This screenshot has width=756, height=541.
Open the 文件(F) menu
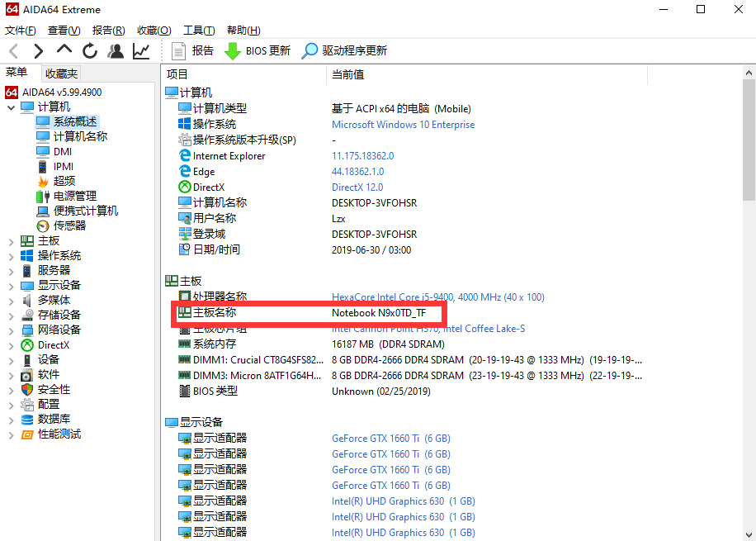pyautogui.click(x=21, y=31)
